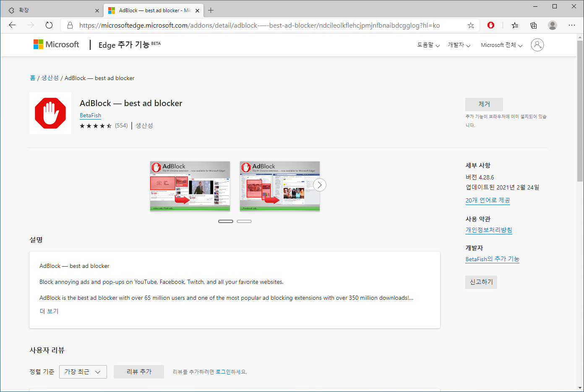584x392 pixels.
Task: Click the address bar URL
Action: pyautogui.click(x=260, y=26)
